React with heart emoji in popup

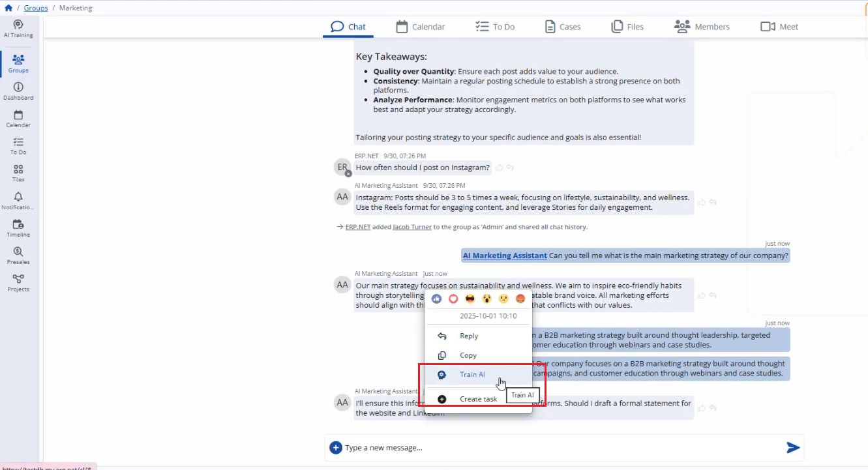453,299
